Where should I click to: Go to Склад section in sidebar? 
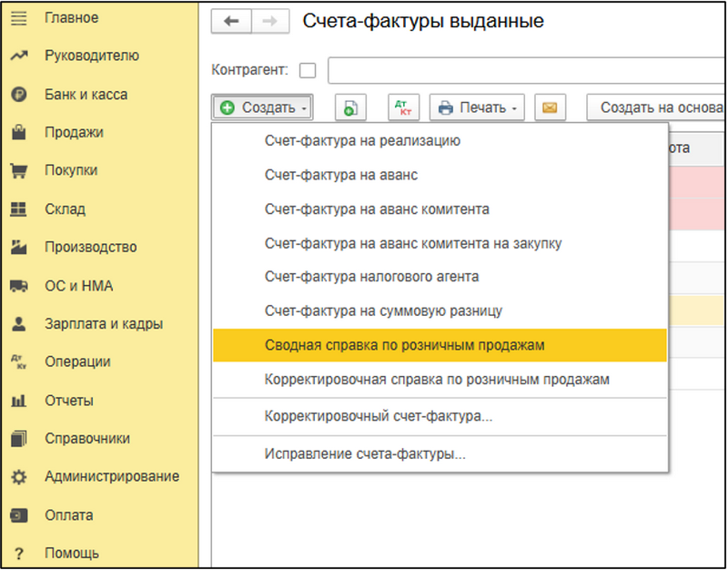click(x=65, y=209)
